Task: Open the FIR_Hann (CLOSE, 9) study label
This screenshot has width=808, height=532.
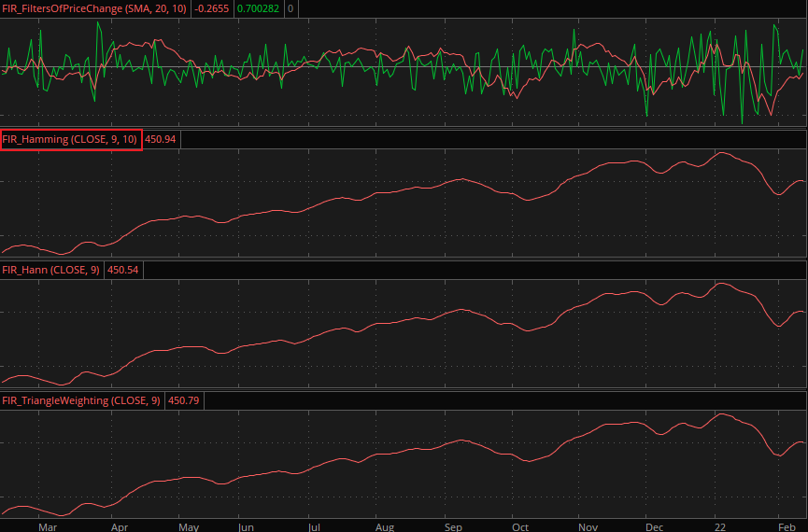Action: coord(51,270)
